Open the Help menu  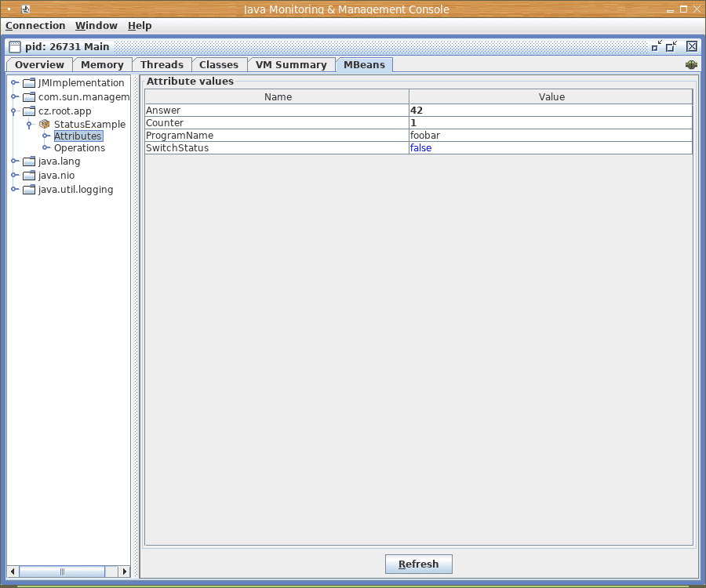[x=140, y=26]
